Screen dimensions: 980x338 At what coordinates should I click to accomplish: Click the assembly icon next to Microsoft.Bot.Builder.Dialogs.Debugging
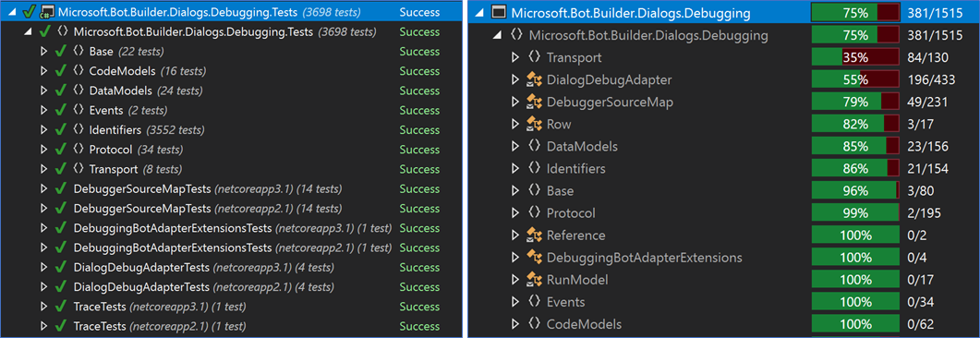coord(499,12)
